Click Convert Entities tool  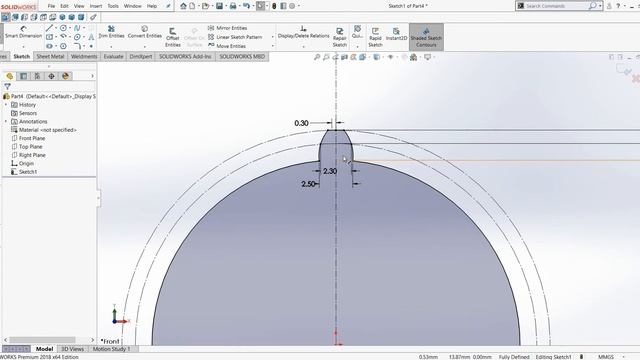pos(144,32)
